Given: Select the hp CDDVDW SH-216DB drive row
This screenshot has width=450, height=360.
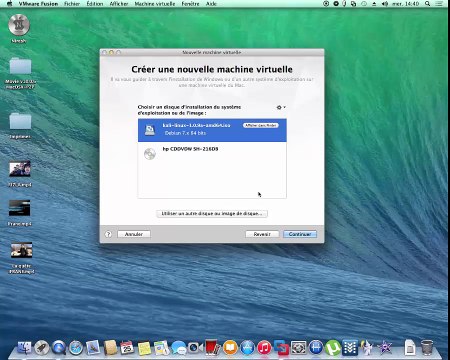Looking at the screenshot, I should tap(212, 153).
